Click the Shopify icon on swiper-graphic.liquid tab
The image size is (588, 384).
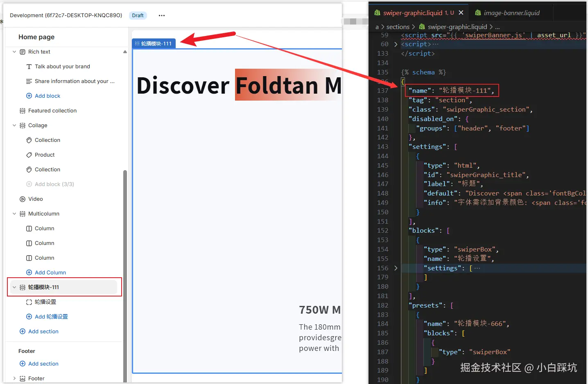pos(378,13)
